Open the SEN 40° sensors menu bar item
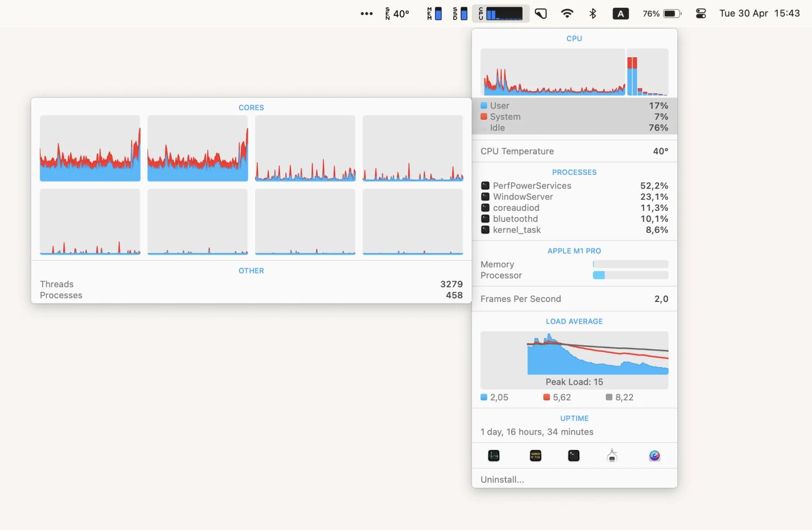Image resolution: width=812 pixels, height=530 pixels. point(397,14)
